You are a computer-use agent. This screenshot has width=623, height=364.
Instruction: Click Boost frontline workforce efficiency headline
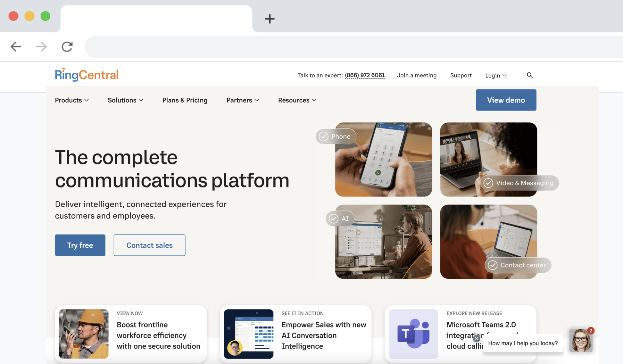coord(158,335)
